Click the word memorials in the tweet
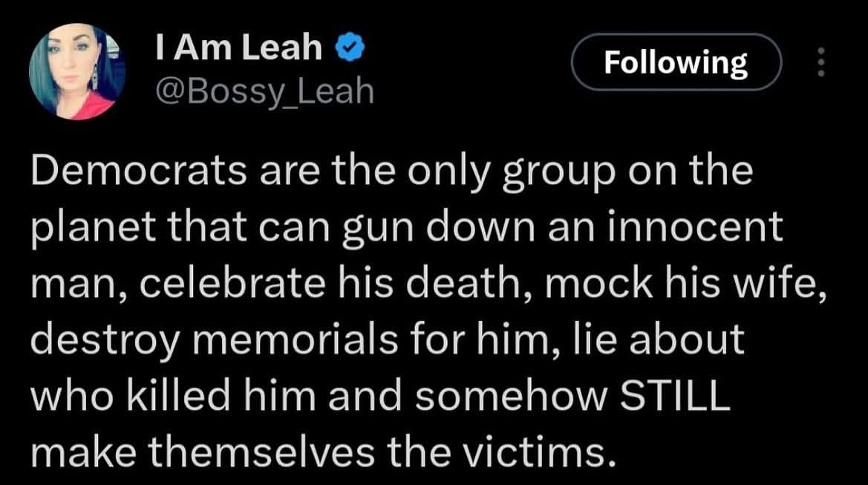The width and height of the screenshot is (868, 485). coord(295,339)
